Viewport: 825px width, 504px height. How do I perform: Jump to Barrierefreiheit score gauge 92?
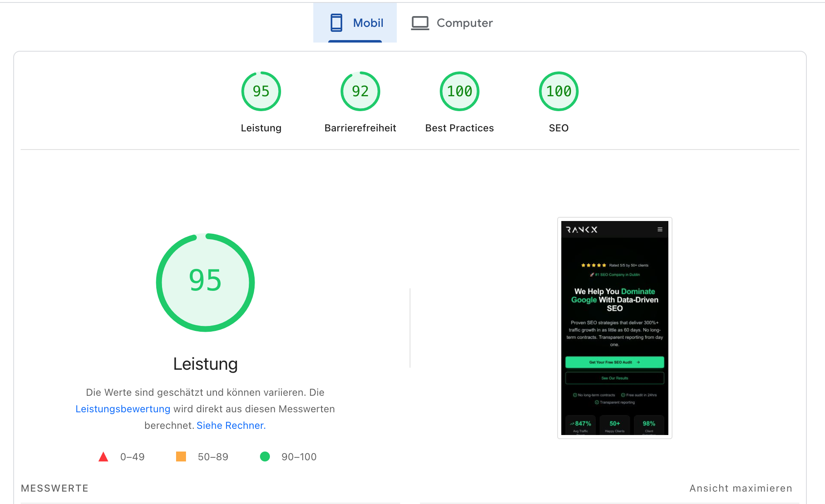(360, 91)
